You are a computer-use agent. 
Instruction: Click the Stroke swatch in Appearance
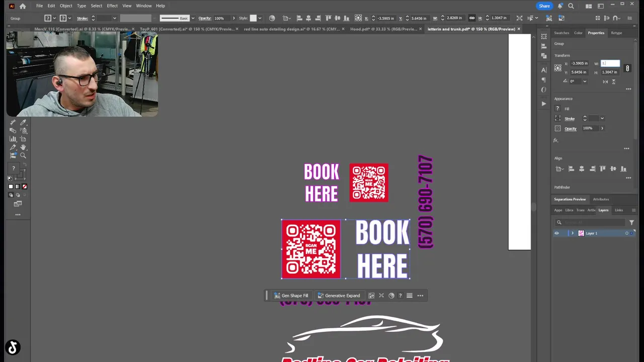tap(557, 119)
